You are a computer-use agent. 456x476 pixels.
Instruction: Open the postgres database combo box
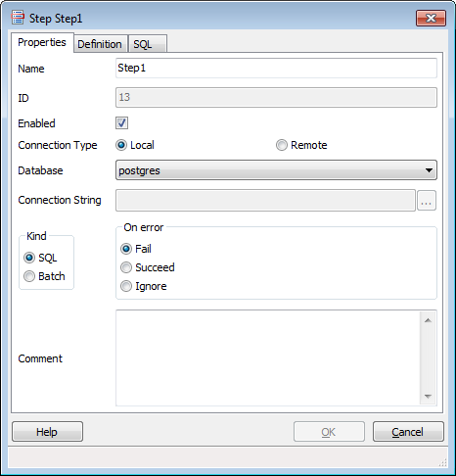(276, 170)
